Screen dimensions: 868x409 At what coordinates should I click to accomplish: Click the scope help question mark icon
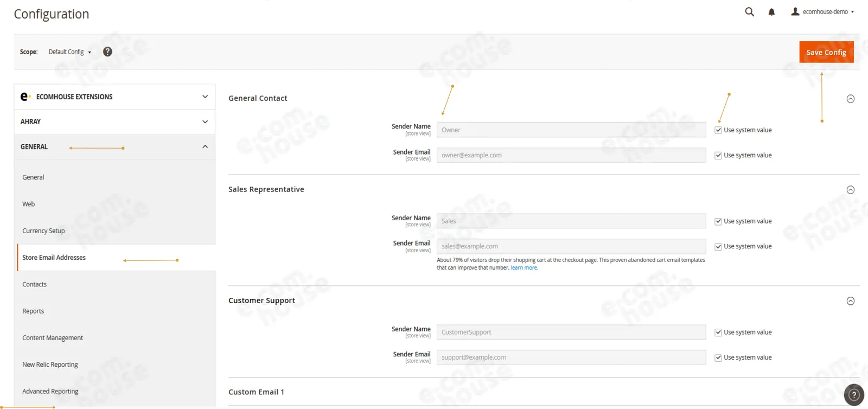tap(107, 52)
